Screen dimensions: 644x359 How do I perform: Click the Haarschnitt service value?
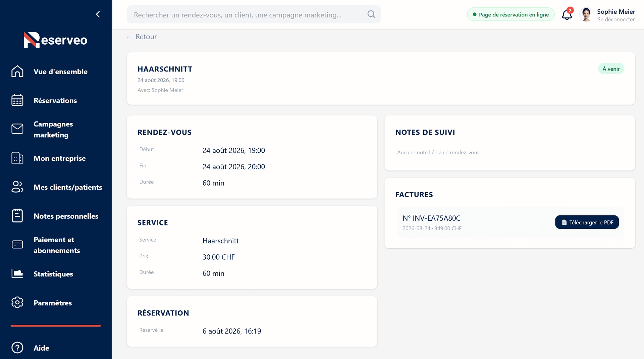221,241
